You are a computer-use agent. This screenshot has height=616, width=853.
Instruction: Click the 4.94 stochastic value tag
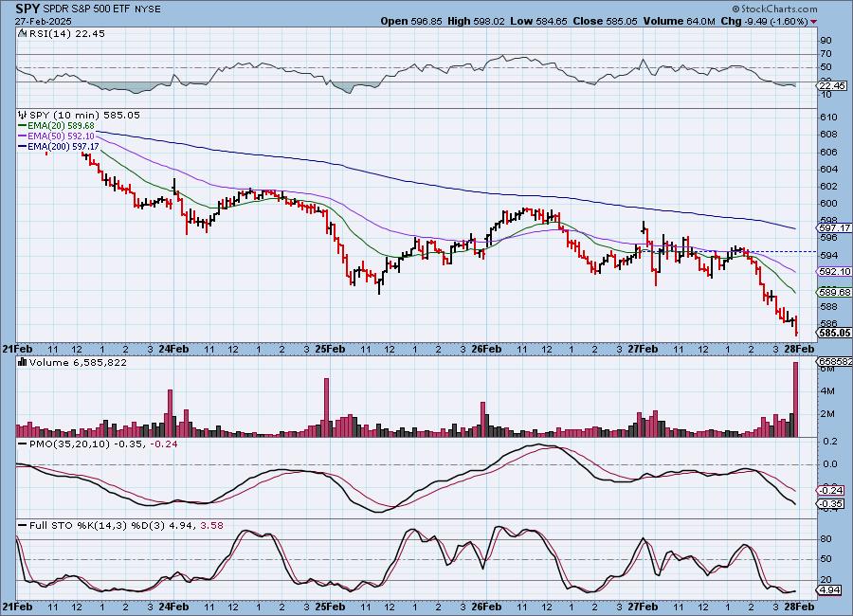829,589
